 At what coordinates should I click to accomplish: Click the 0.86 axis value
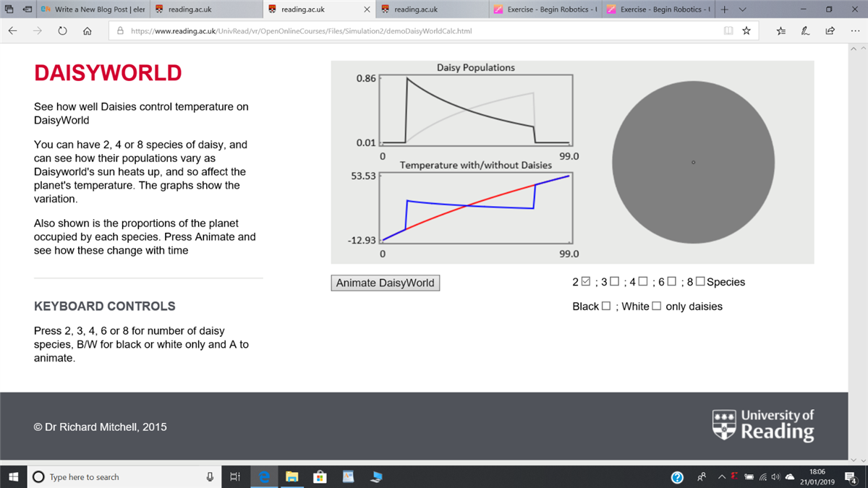pyautogui.click(x=366, y=77)
